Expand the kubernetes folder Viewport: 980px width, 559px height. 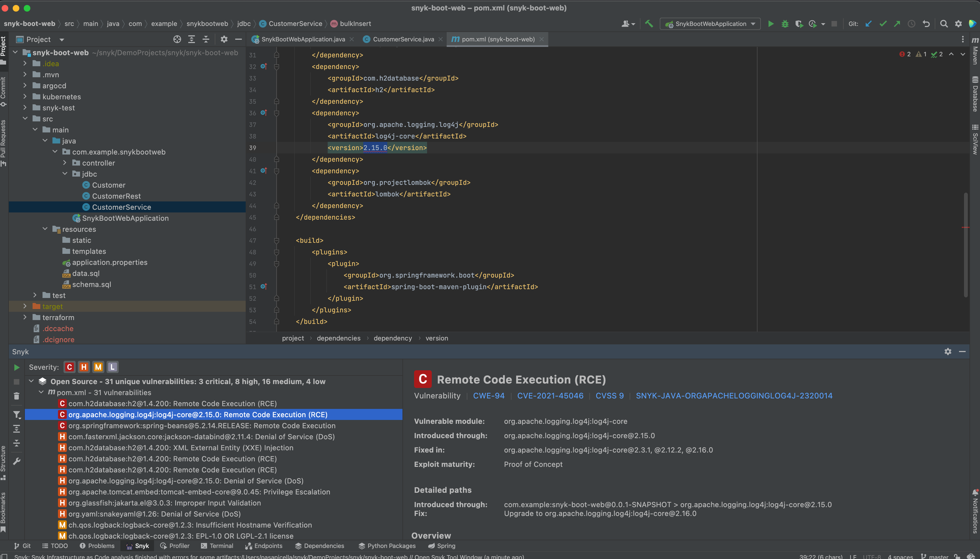(x=25, y=96)
